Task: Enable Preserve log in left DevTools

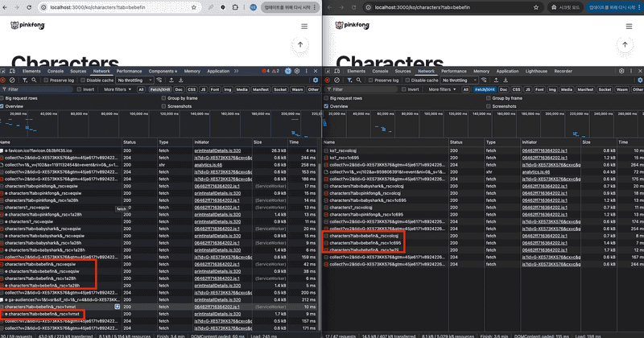Action: (47, 80)
